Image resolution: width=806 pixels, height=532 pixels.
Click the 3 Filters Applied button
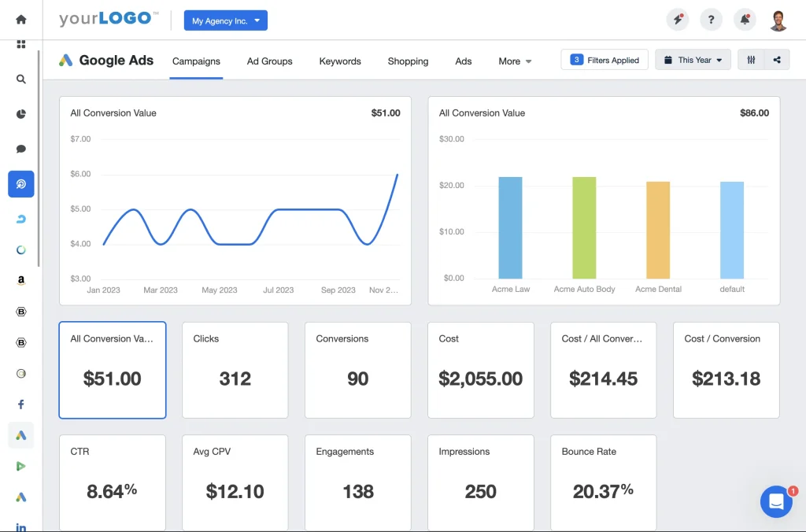(604, 60)
